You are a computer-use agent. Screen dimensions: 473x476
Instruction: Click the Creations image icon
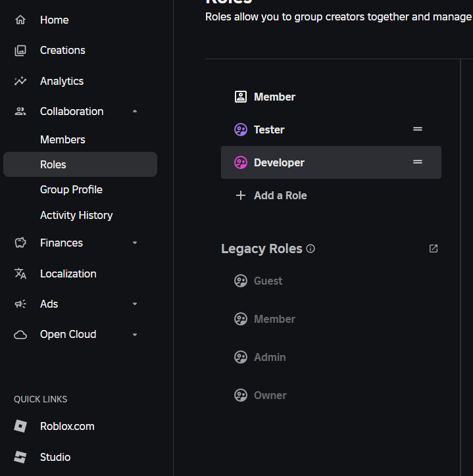point(20,51)
